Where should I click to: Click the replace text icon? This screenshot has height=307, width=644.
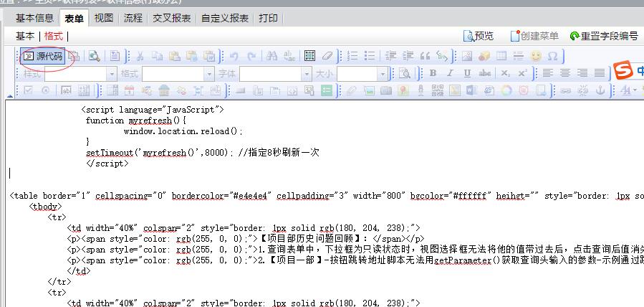289,56
